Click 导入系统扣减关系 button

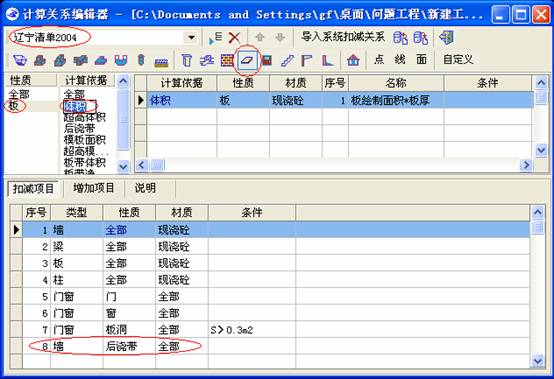(342, 37)
